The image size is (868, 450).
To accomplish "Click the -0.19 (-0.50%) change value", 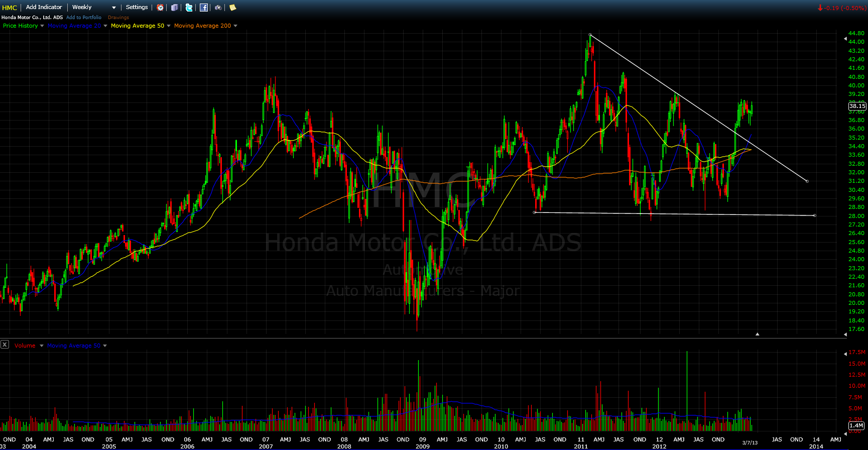I will [846, 8].
